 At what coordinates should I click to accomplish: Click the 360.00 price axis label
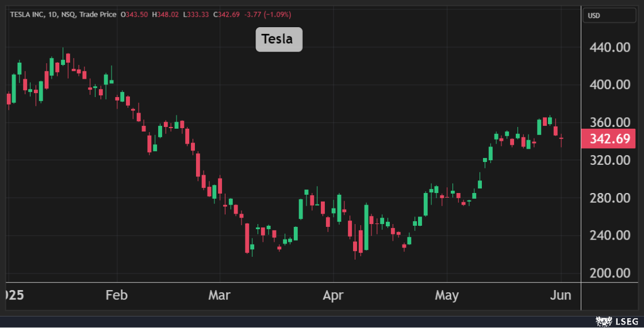[610, 122]
